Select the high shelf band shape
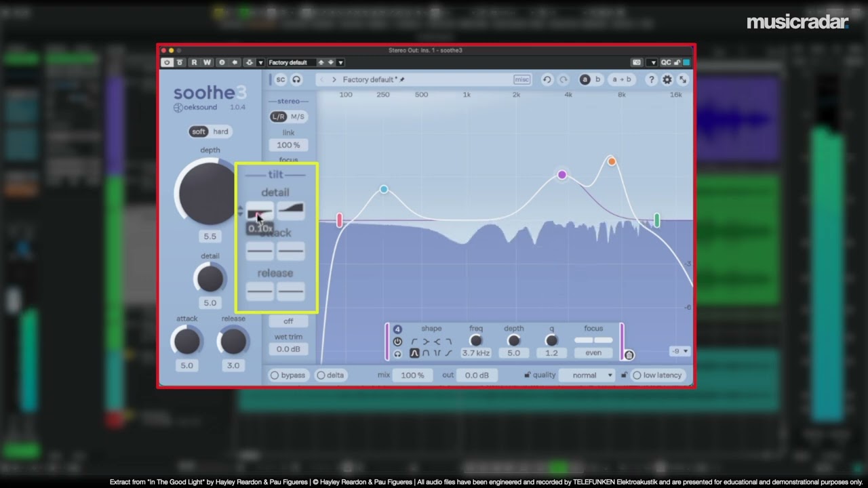 [x=437, y=342]
